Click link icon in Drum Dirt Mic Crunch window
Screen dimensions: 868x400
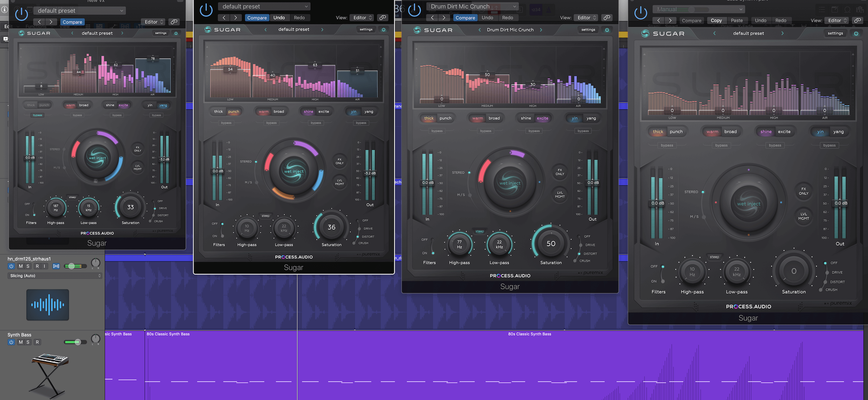[606, 17]
